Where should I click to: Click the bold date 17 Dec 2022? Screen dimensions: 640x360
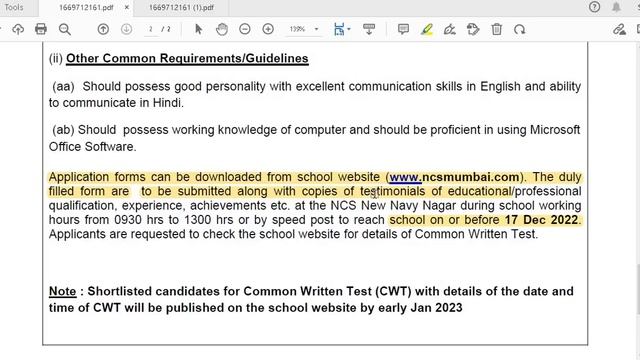(541, 220)
